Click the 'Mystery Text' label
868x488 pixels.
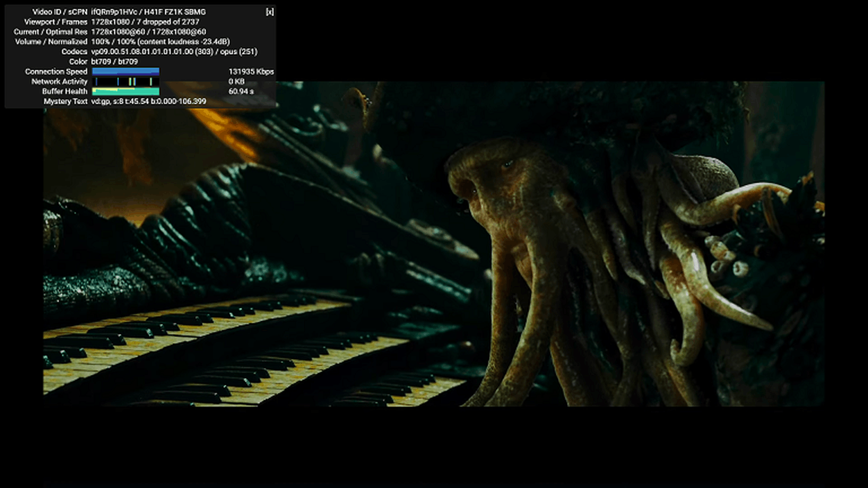65,102
